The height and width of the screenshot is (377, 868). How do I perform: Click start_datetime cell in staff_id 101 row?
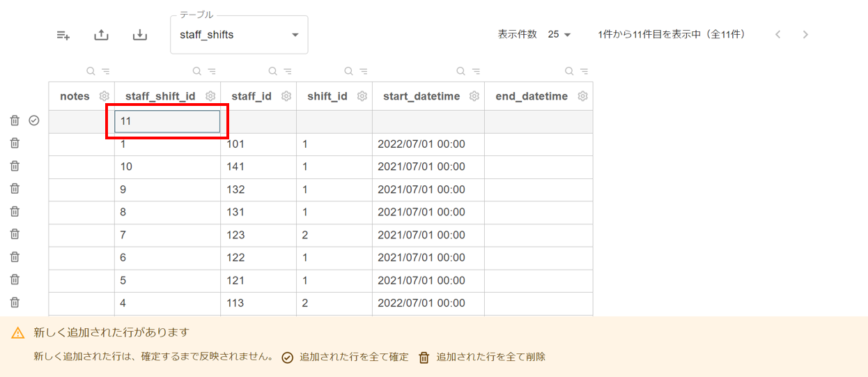(x=428, y=144)
